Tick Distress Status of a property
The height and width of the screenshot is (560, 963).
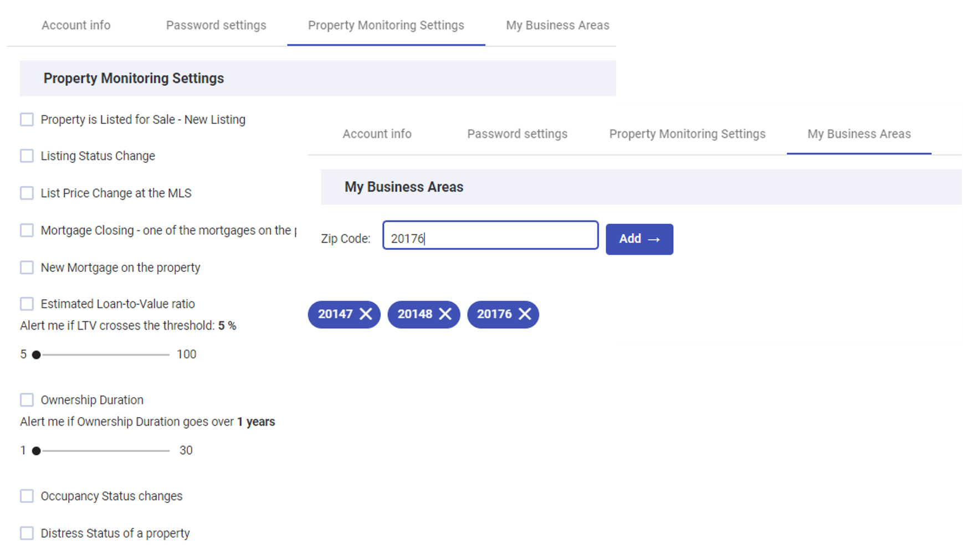(x=27, y=533)
